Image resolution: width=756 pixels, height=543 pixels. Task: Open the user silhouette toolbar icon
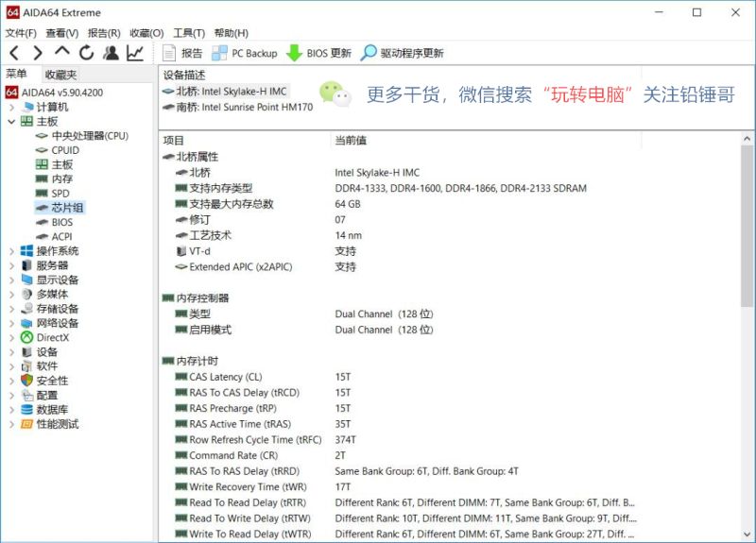(111, 53)
